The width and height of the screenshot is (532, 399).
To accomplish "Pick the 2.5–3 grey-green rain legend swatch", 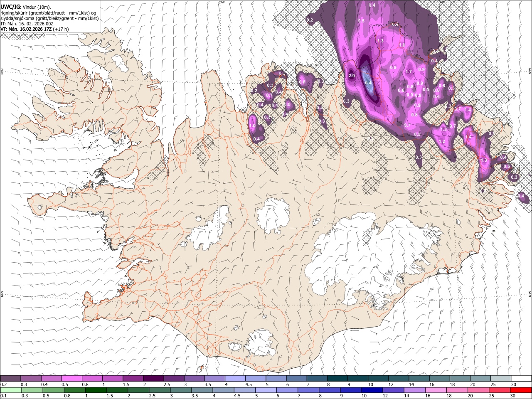I will click(160, 390).
